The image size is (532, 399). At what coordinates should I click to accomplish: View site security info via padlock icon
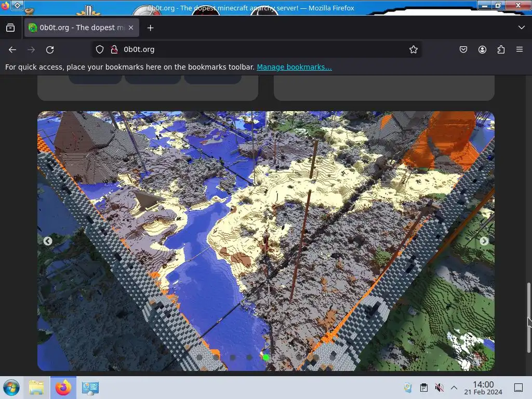(114, 49)
